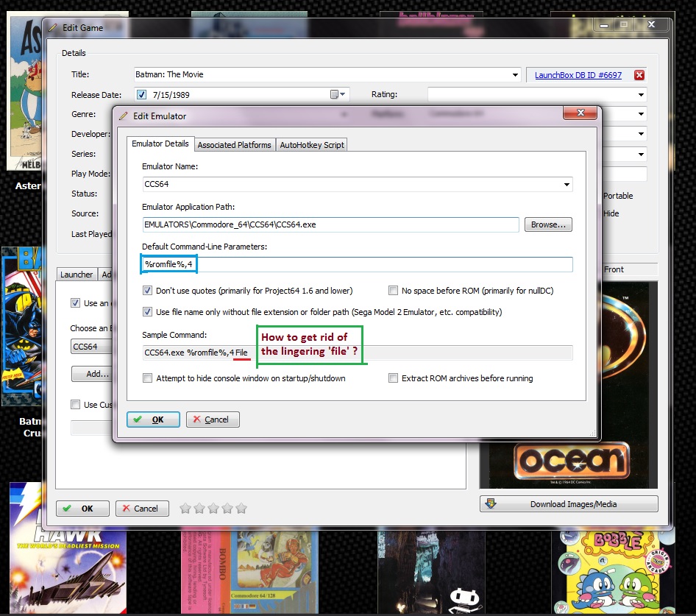This screenshot has width=696, height=616.
Task: Click the Add... button in Edit Game
Action: [92, 374]
